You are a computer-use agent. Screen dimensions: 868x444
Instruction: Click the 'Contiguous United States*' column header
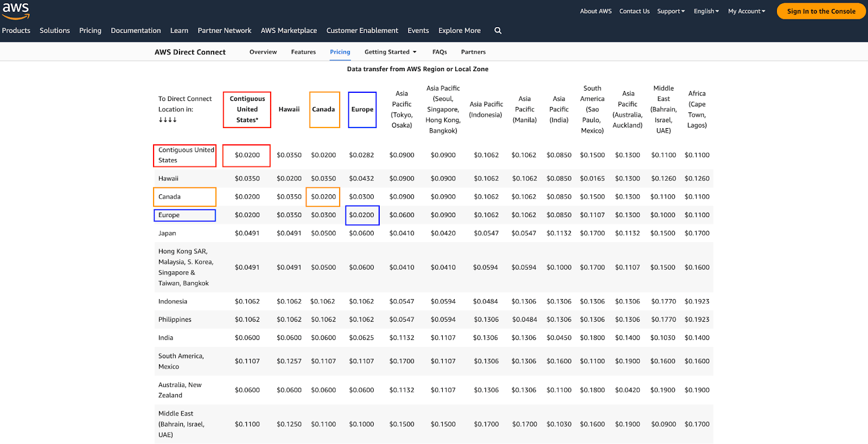click(247, 110)
